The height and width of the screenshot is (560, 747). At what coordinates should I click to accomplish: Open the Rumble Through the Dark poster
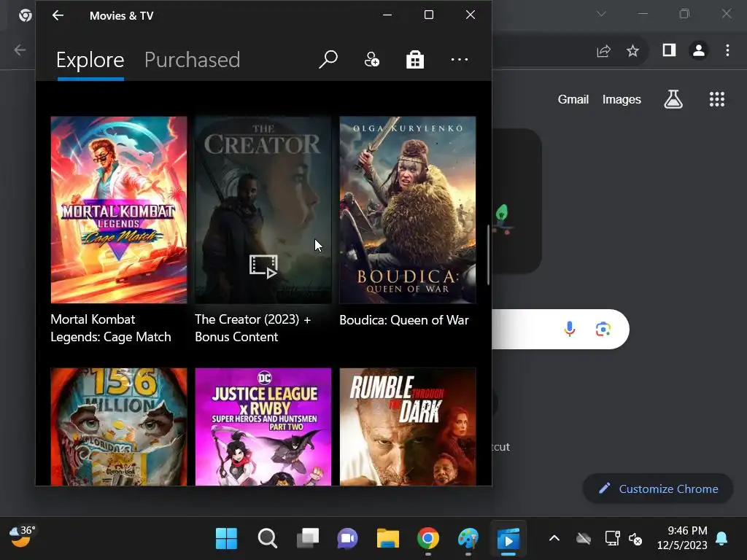[x=407, y=427]
